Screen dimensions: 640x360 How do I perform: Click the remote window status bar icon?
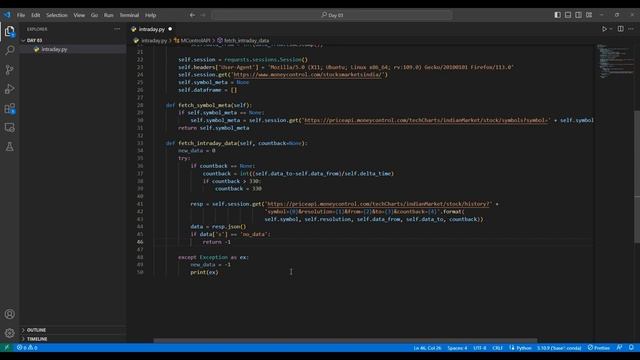[x=7, y=348]
